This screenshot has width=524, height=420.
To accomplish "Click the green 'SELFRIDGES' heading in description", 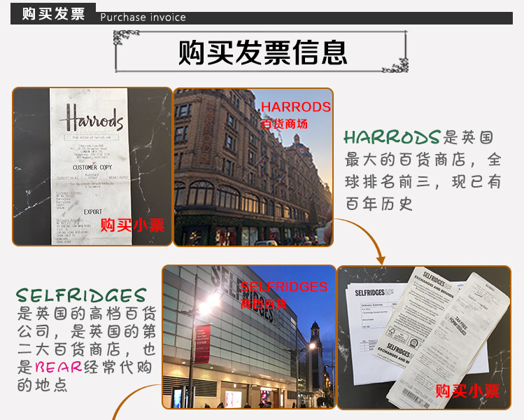I will [81, 295].
